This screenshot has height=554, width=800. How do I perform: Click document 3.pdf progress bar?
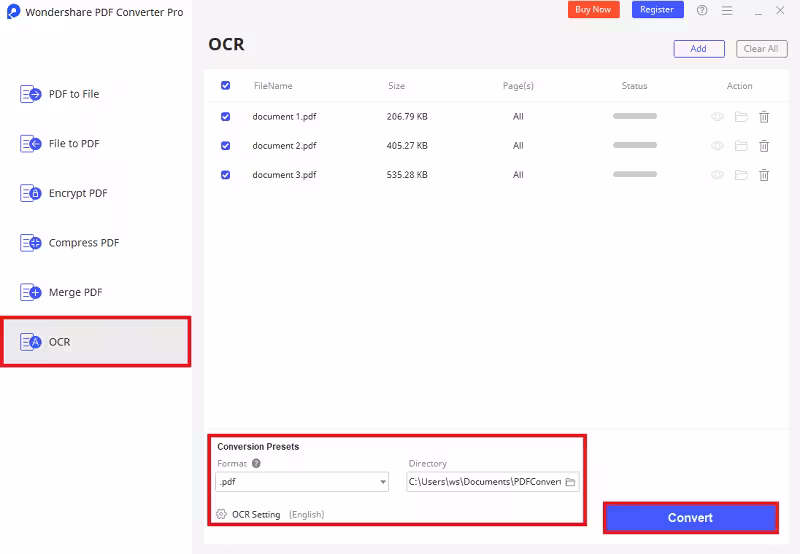tap(635, 174)
